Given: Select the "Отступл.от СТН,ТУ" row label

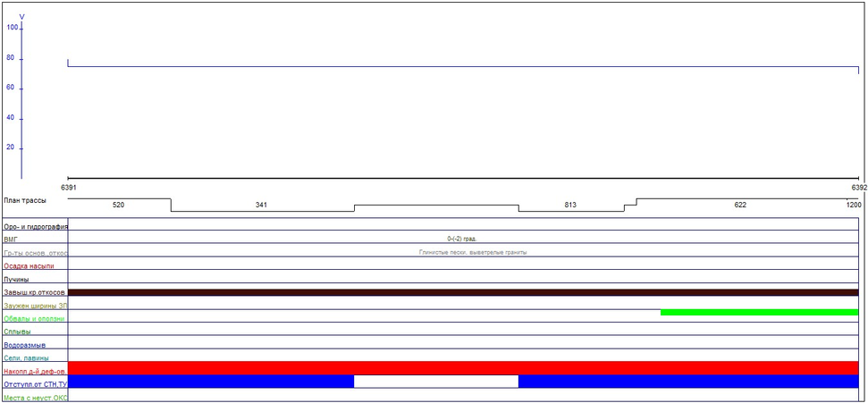Looking at the screenshot, I should pos(36,384).
